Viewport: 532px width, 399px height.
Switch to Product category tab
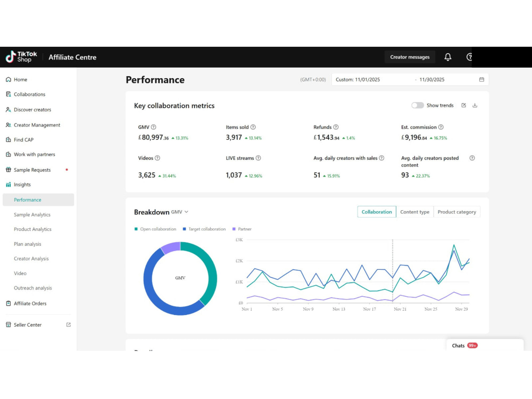click(456, 212)
